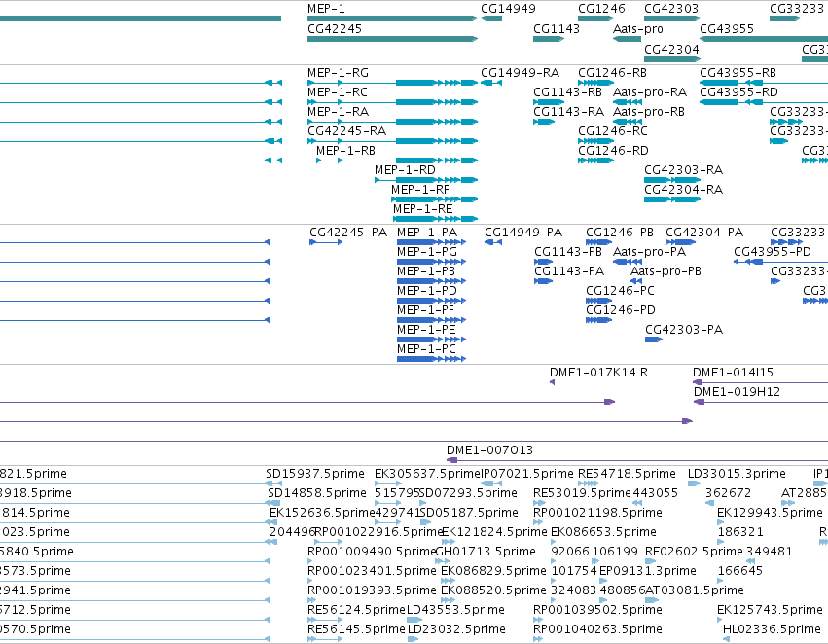Click transcript label MEP-1-RB

pos(345,151)
